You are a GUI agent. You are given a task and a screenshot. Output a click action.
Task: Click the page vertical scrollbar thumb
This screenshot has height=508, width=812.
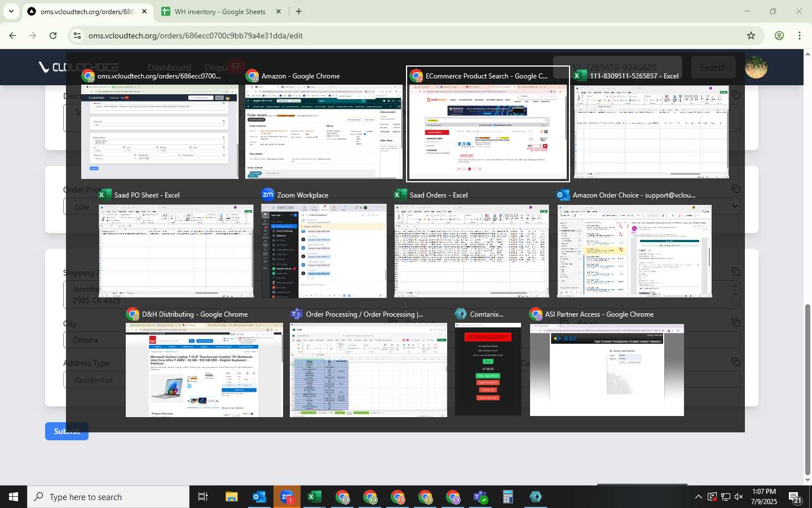(807, 389)
